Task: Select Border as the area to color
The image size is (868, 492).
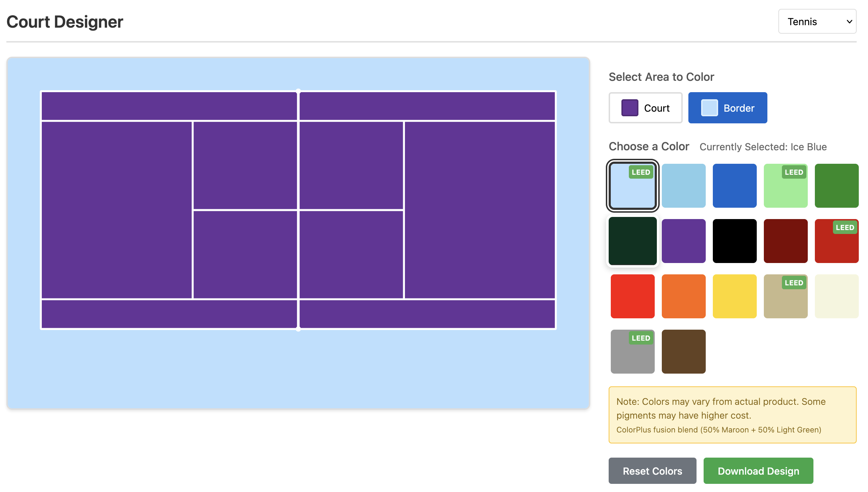Action: pyautogui.click(x=727, y=108)
